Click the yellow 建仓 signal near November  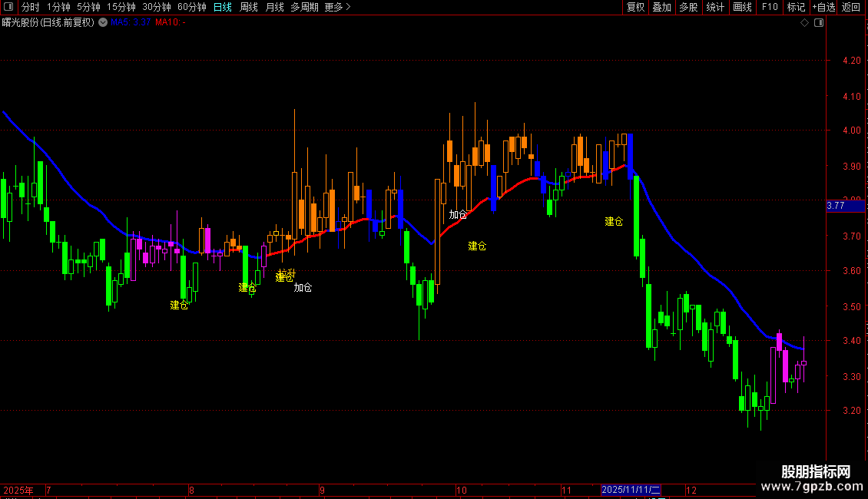(614, 222)
